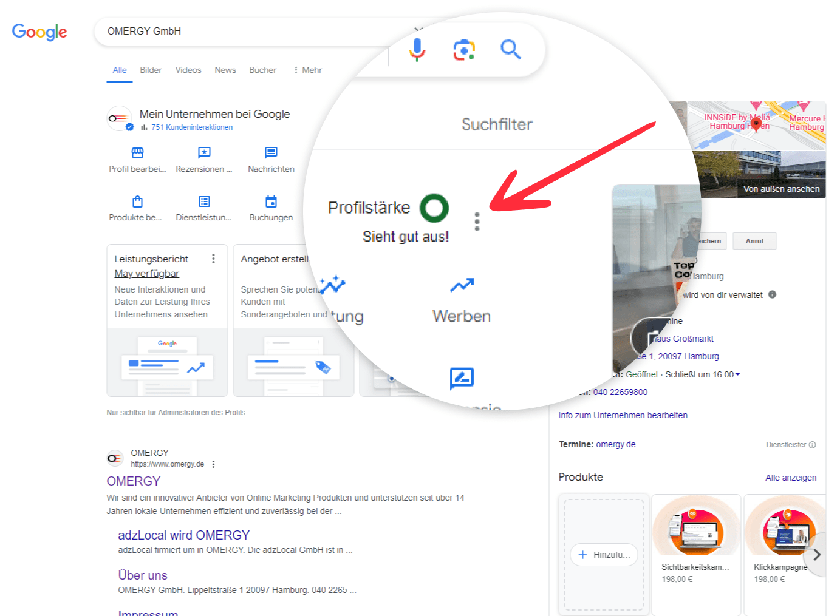Click the Google logo
The height and width of the screenshot is (616, 840).
(x=39, y=32)
